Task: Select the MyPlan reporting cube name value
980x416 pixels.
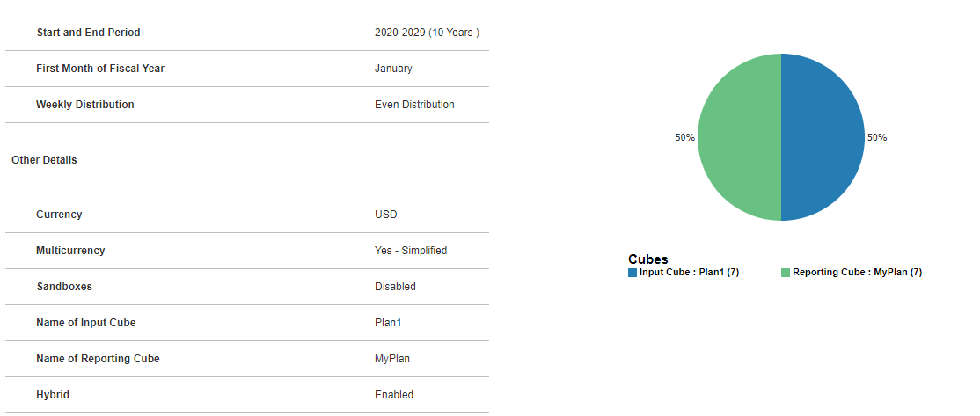Action: tap(392, 359)
